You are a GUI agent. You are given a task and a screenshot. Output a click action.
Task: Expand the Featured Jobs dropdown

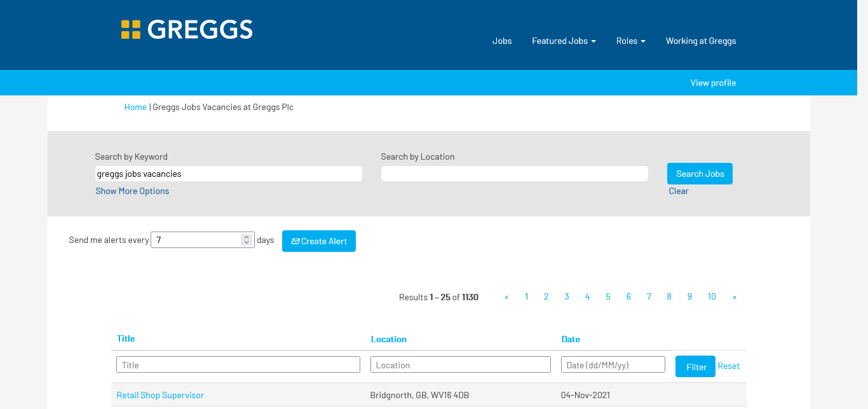[564, 41]
